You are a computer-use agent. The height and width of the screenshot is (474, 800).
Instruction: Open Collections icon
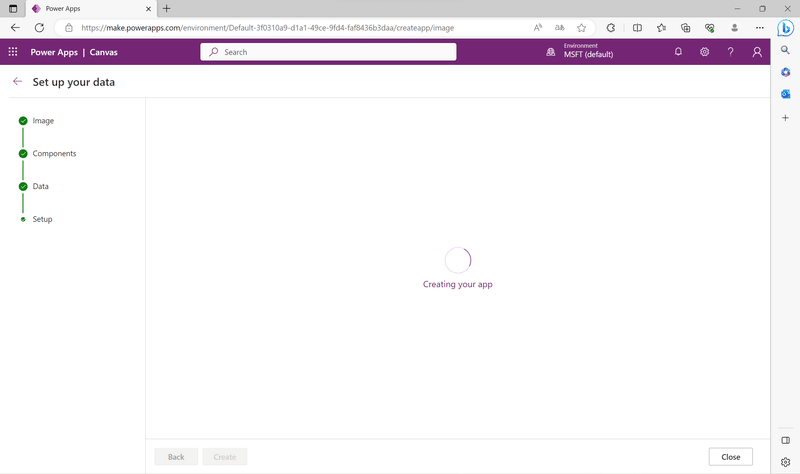(x=685, y=28)
